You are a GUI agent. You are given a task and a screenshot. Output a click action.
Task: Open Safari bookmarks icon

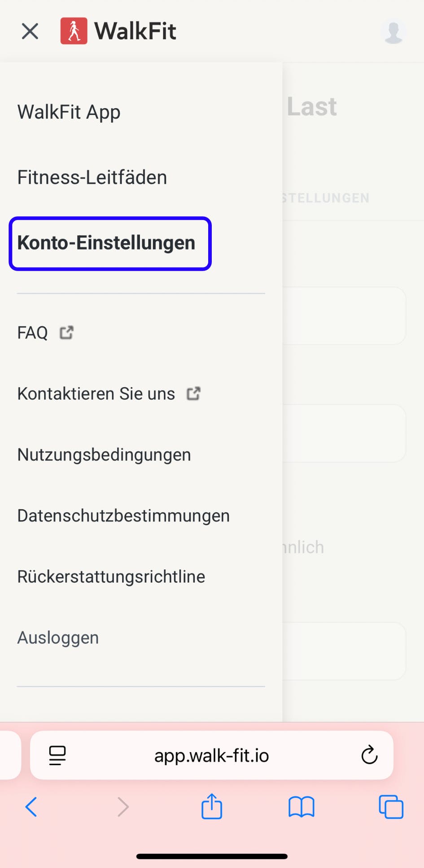point(301,807)
